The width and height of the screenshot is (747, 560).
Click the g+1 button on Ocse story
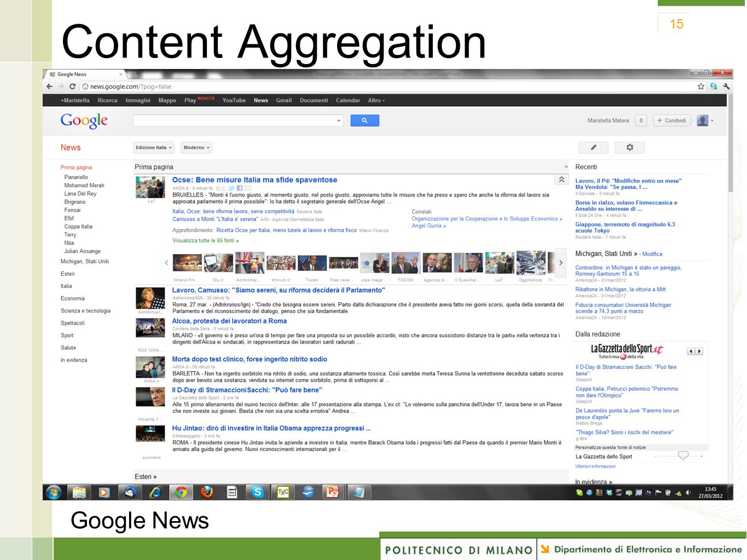[x=220, y=188]
